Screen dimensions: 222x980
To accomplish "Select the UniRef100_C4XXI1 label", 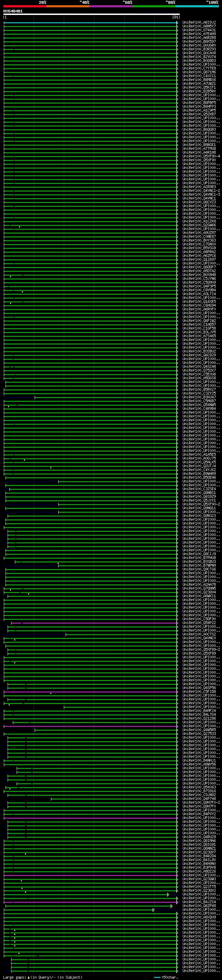I will point(199,76).
